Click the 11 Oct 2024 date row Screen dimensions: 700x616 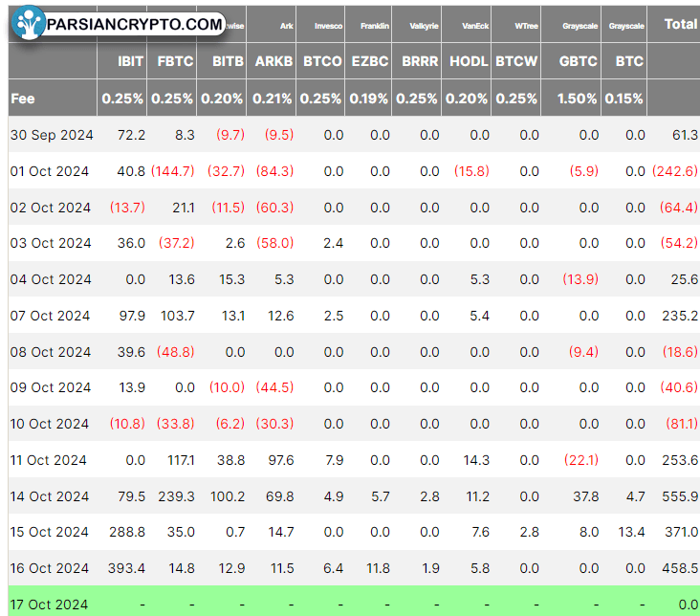click(48, 460)
